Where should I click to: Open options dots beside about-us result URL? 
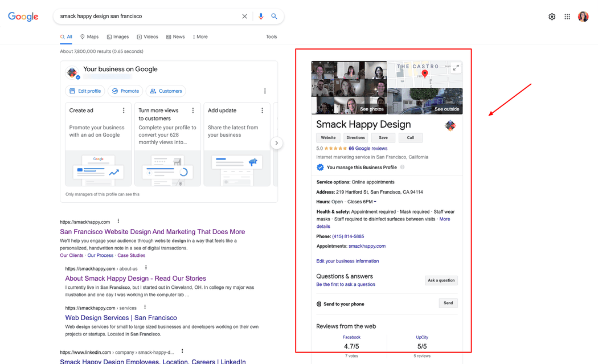[146, 268]
